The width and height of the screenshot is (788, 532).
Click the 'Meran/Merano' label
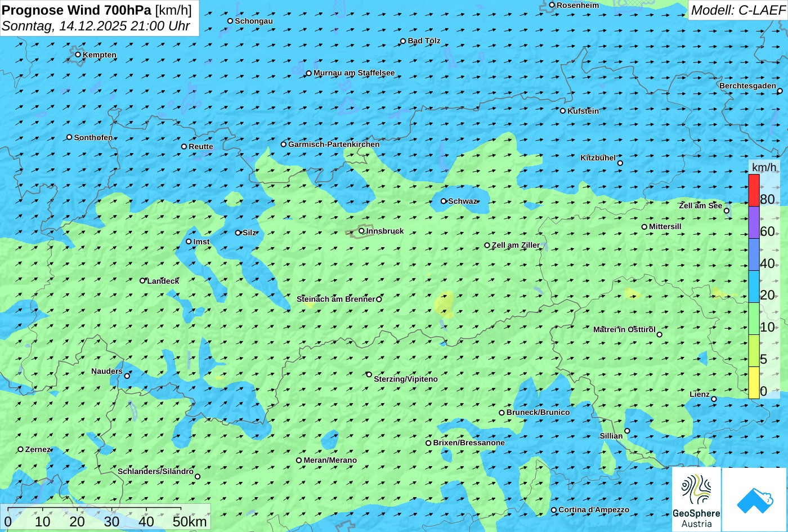[330, 460]
